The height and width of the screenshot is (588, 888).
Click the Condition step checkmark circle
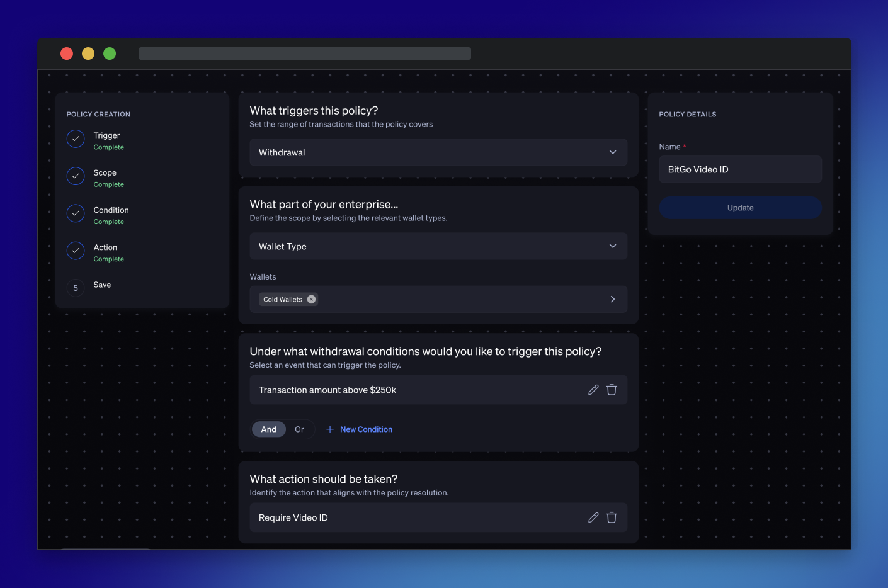(76, 213)
